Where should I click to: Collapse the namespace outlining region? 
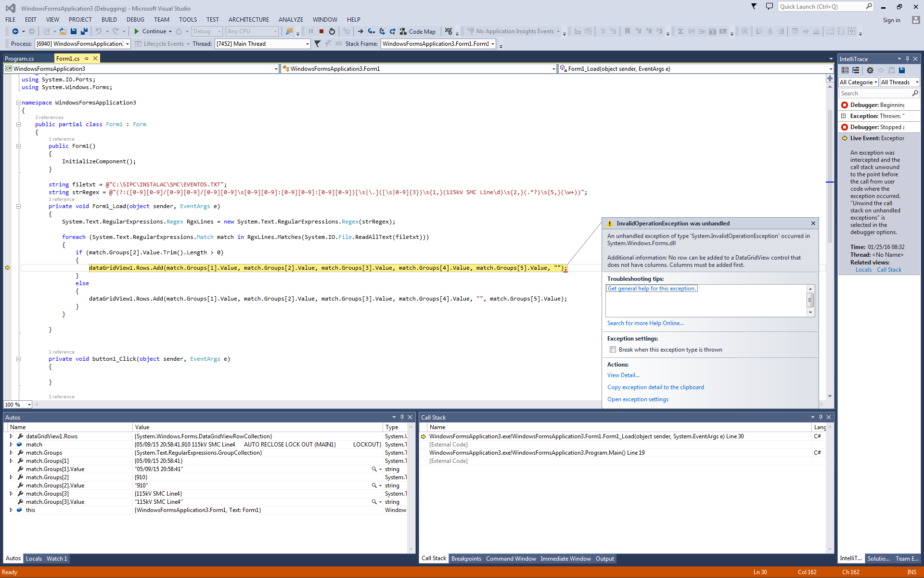(19, 103)
